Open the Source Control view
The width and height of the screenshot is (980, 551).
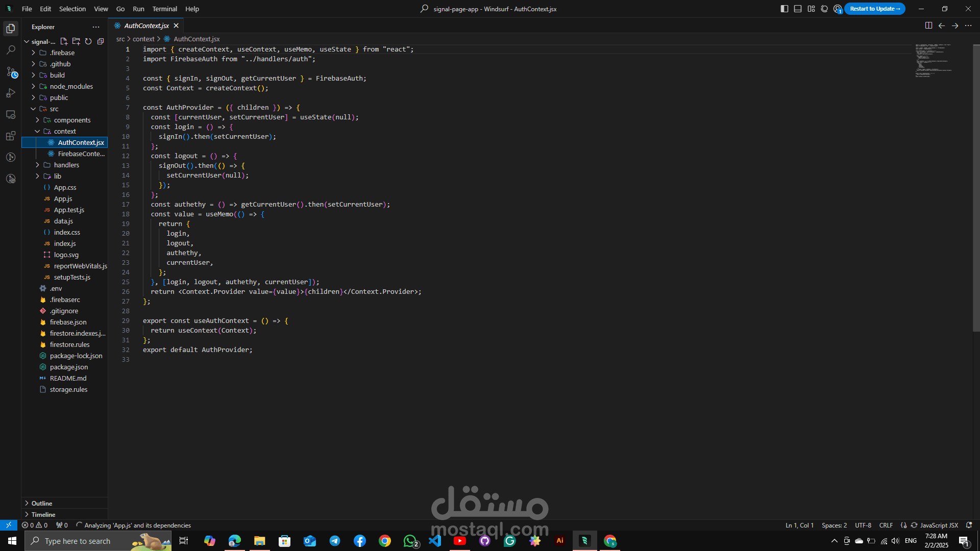11,71
